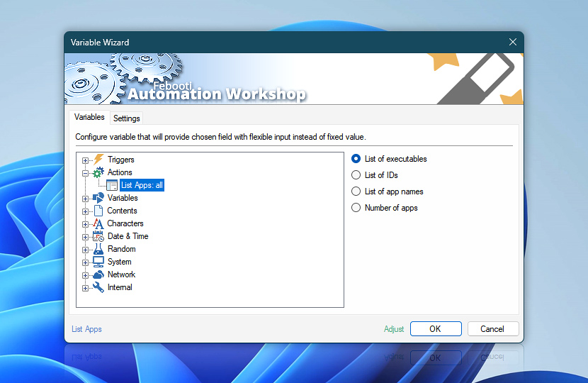Expand the Characters tree node

[86, 224]
